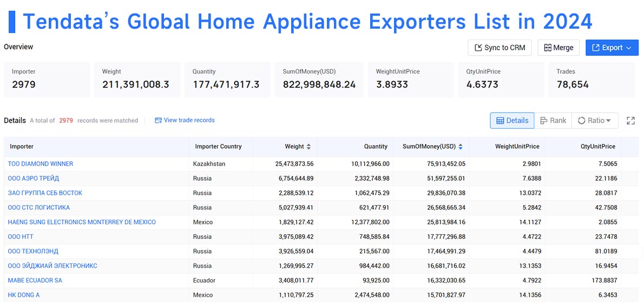Viewport: 644px width, 303px height.
Task: Open importer ООО НТТ
Action: tap(21, 237)
